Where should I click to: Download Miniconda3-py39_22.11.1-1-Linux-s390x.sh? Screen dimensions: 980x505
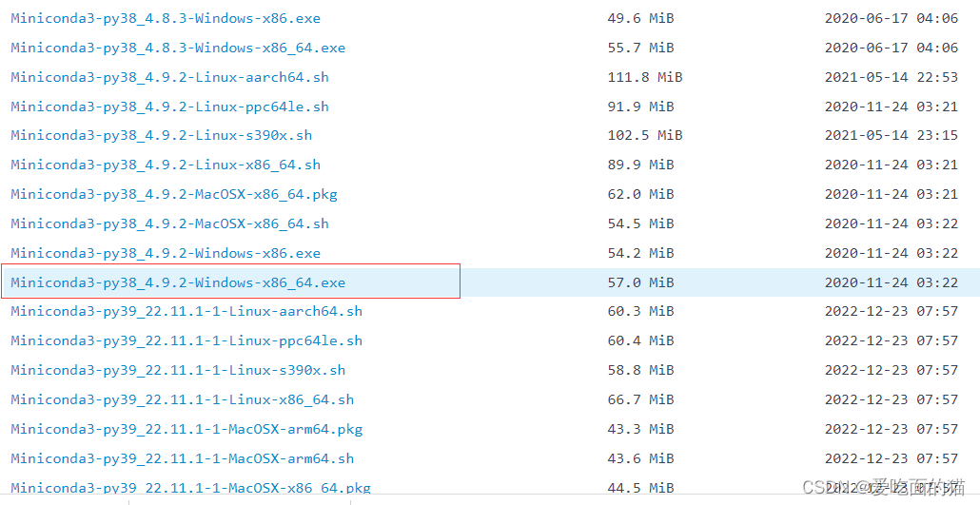(178, 370)
